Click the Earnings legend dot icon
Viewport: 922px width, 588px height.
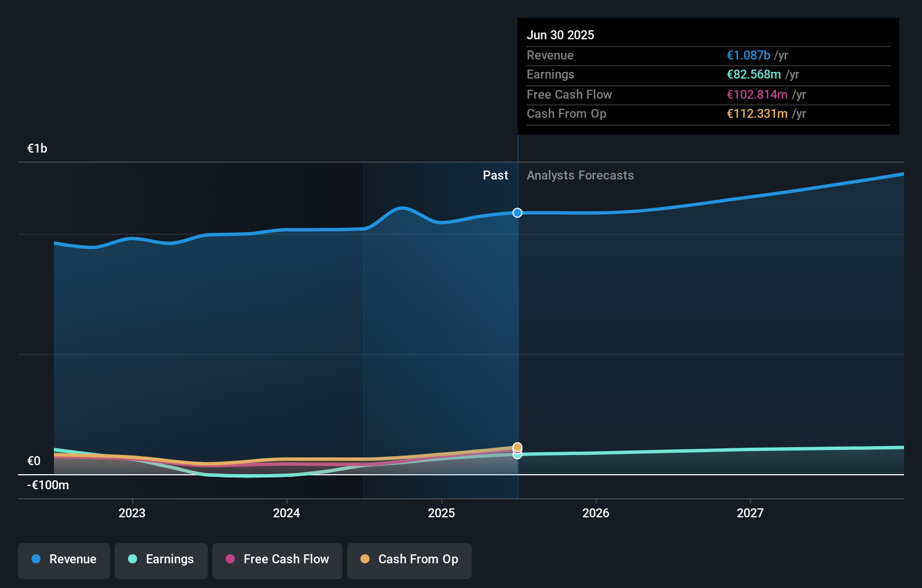(131, 559)
